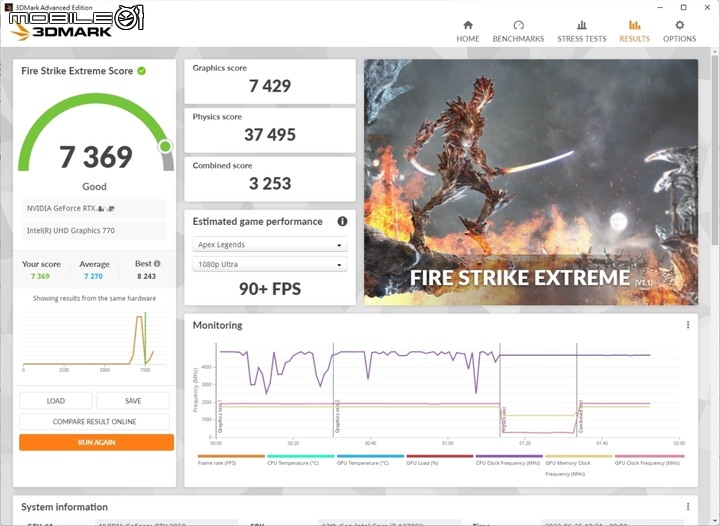The image size is (720, 526).
Task: Click the System information heading
Action: pos(64,507)
